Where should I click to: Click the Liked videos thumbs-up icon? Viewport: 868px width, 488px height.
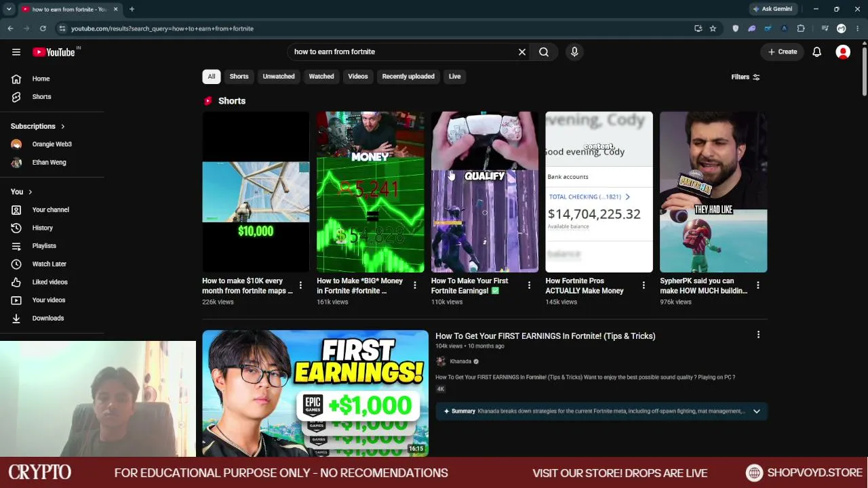click(x=16, y=282)
